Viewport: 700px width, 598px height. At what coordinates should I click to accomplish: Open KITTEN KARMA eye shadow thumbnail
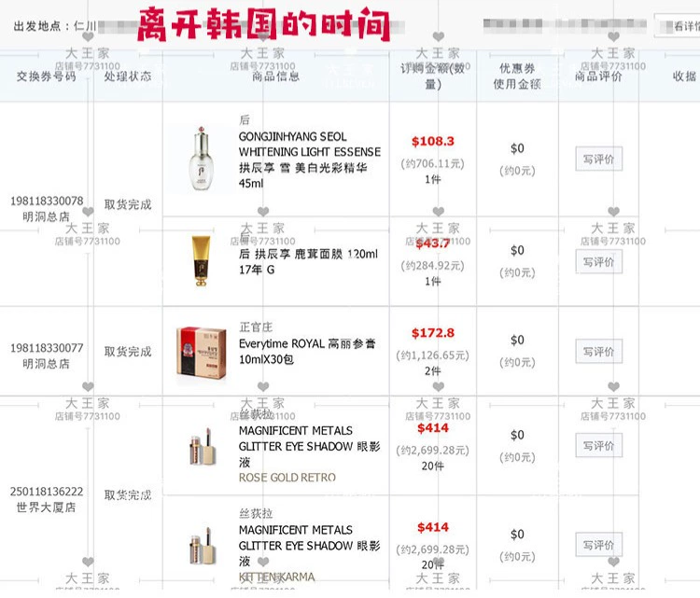pyautogui.click(x=203, y=547)
